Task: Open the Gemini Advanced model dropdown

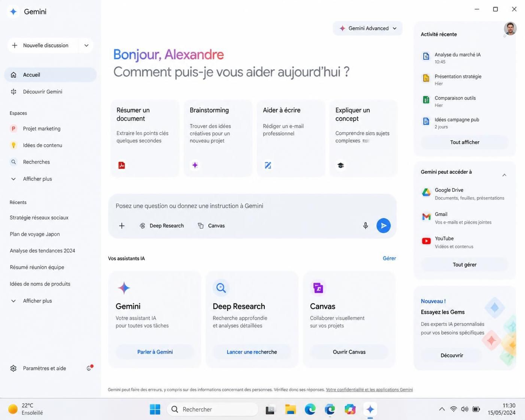Action: coord(368,28)
